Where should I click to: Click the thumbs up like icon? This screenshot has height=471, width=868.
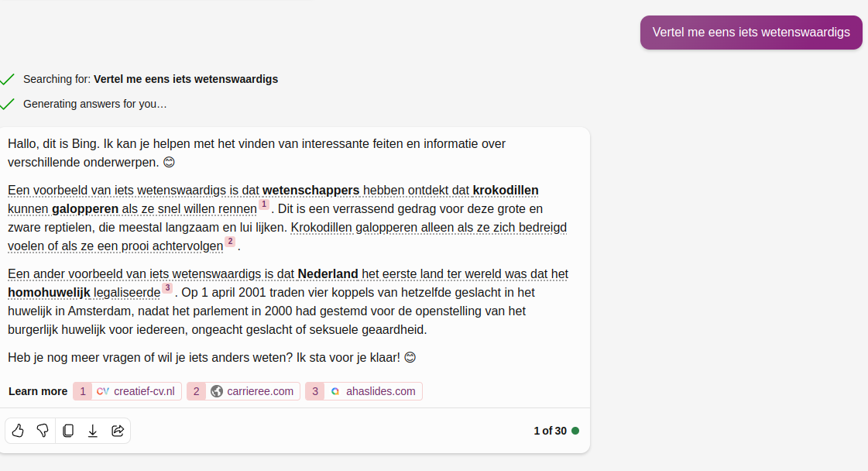click(x=18, y=431)
